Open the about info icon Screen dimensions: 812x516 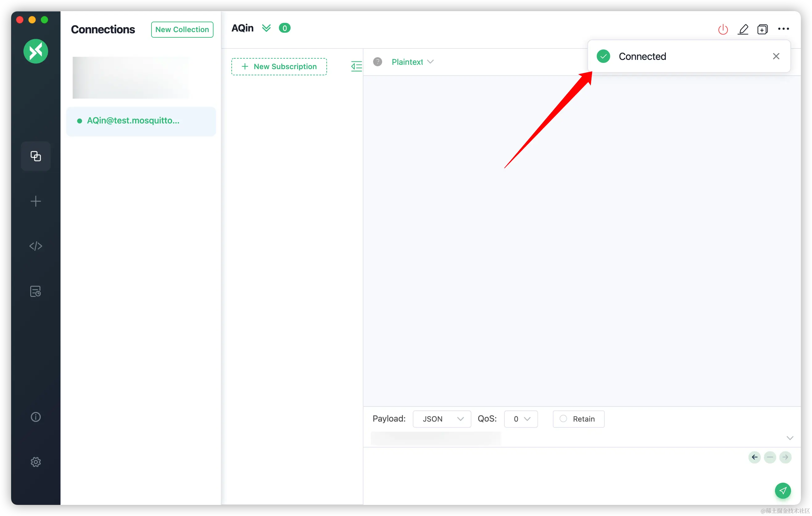(x=36, y=417)
